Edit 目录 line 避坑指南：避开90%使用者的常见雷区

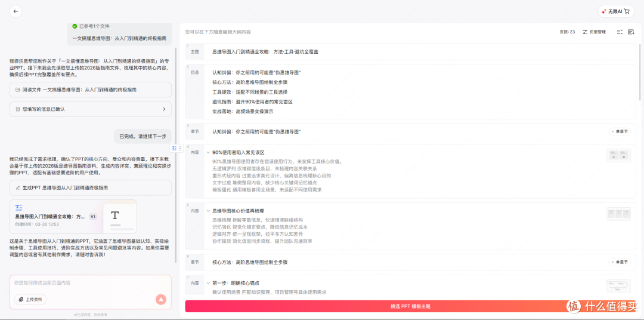252,101
